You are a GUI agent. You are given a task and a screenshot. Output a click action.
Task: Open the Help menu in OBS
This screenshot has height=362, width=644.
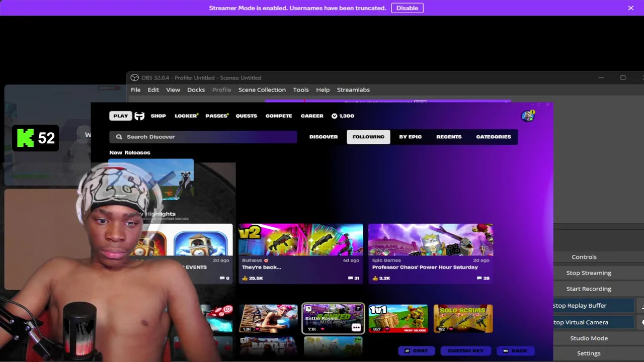pyautogui.click(x=323, y=89)
